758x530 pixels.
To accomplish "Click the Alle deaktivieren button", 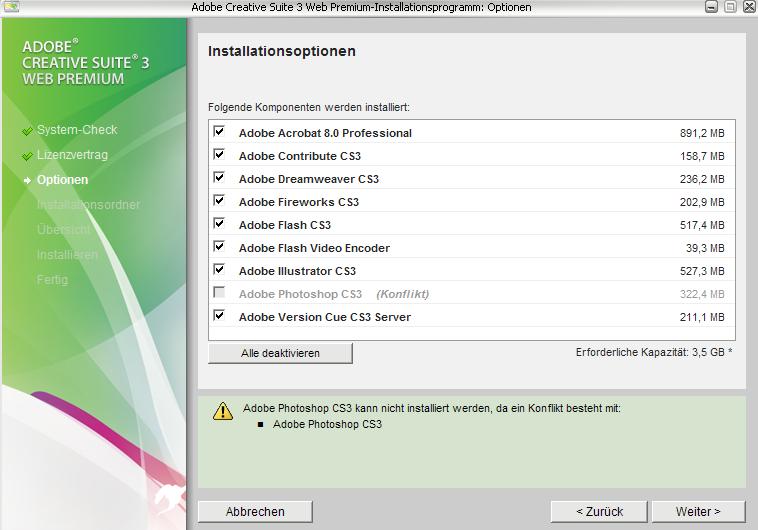I will tap(280, 353).
